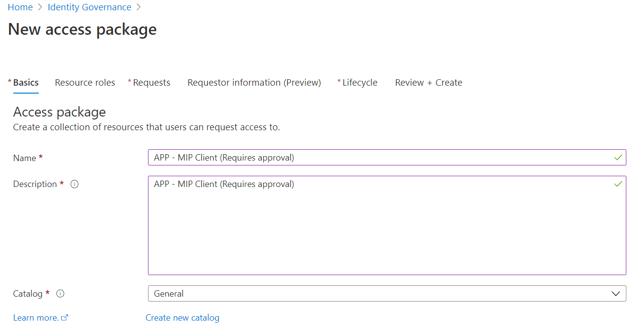Click the info icon beside Catalog
644x327 pixels.
click(x=60, y=294)
